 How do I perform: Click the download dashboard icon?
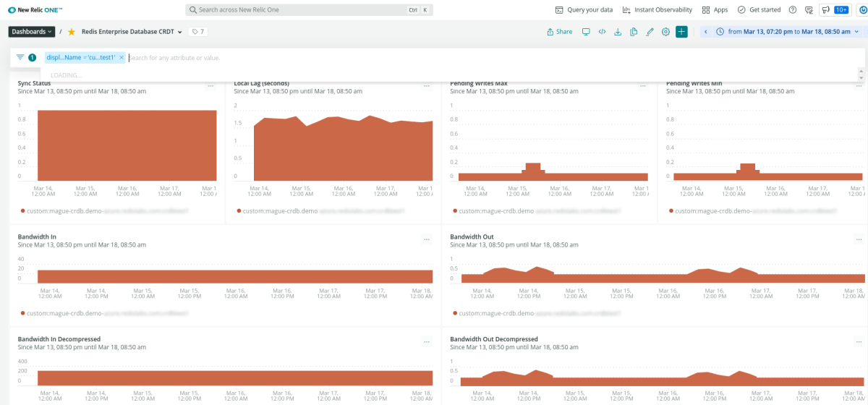coord(618,32)
